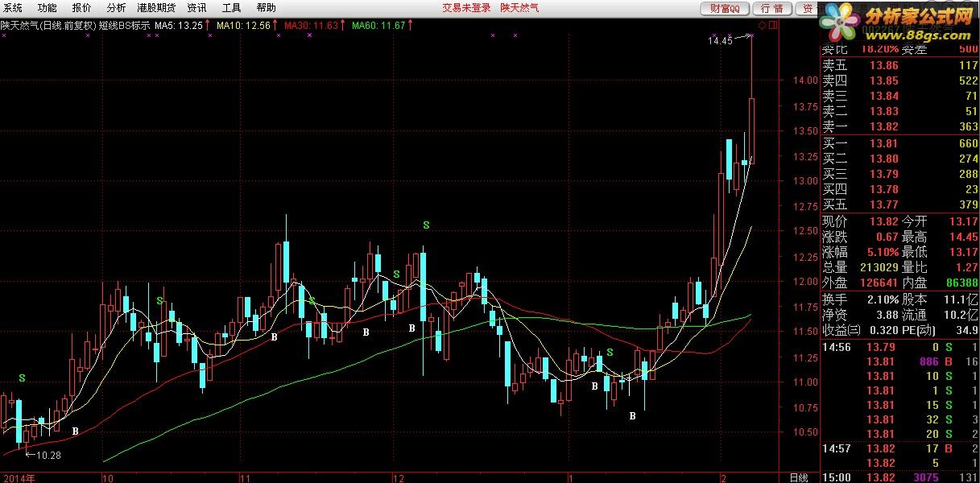Viewport: 980px width, 483px height.
Task: Click the 10.28 low price label
Action: click(49, 455)
